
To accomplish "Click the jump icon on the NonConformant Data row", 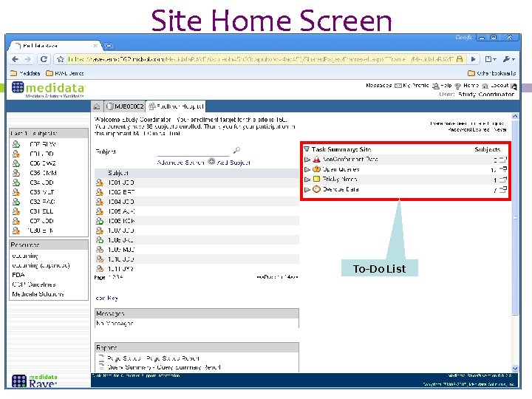I will (503, 159).
